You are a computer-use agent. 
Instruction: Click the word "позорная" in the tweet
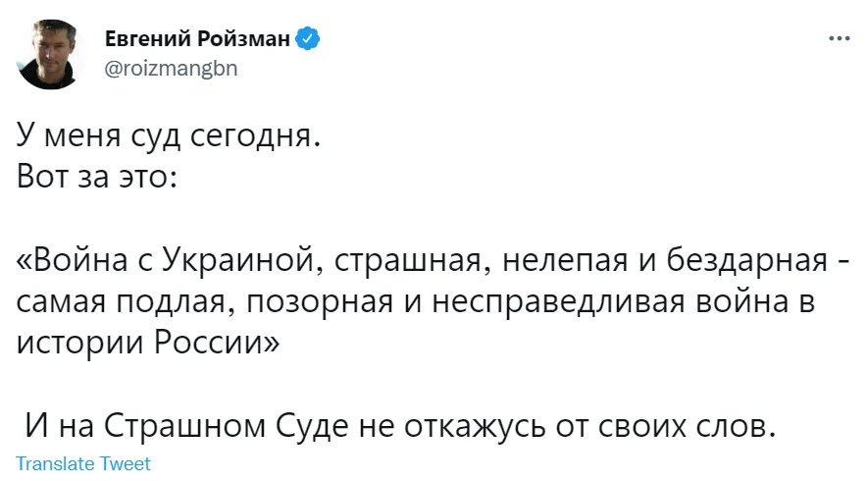(x=311, y=302)
